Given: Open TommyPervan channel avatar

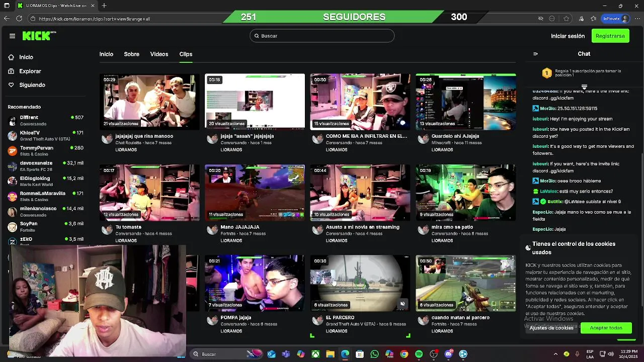Looking at the screenshot, I should pyautogui.click(x=12, y=151).
